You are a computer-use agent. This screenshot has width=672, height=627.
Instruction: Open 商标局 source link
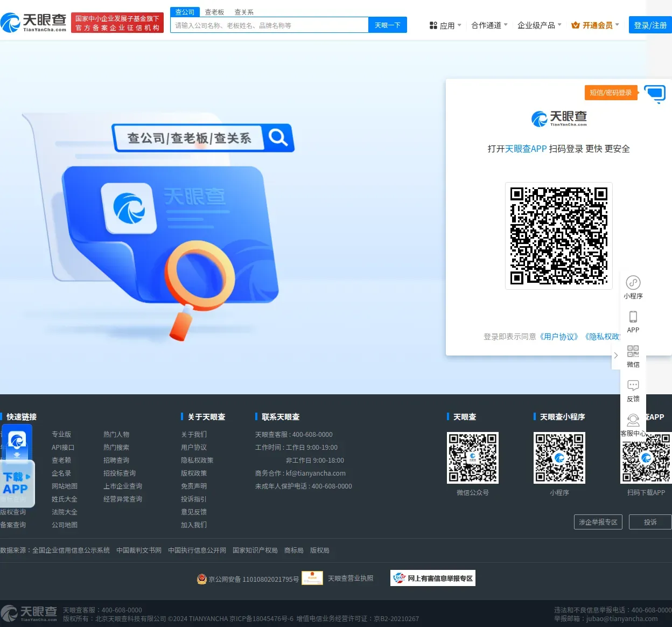click(x=294, y=550)
